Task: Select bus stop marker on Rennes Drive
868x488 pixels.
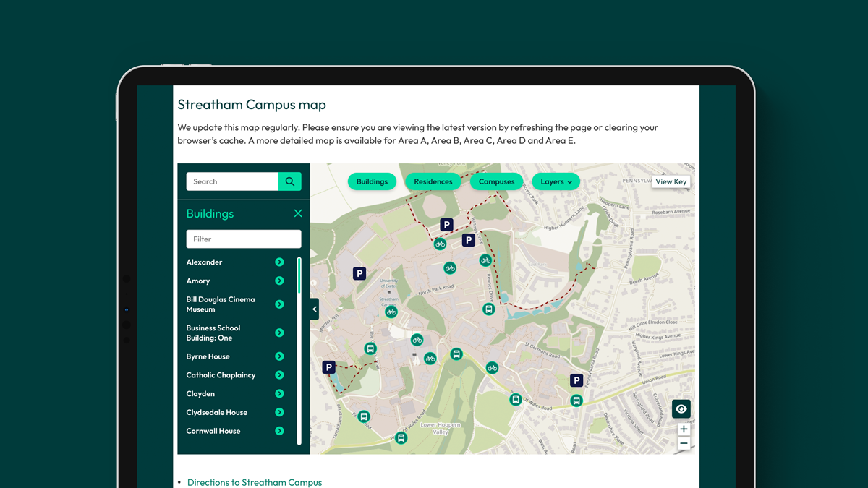Action: coord(489,309)
